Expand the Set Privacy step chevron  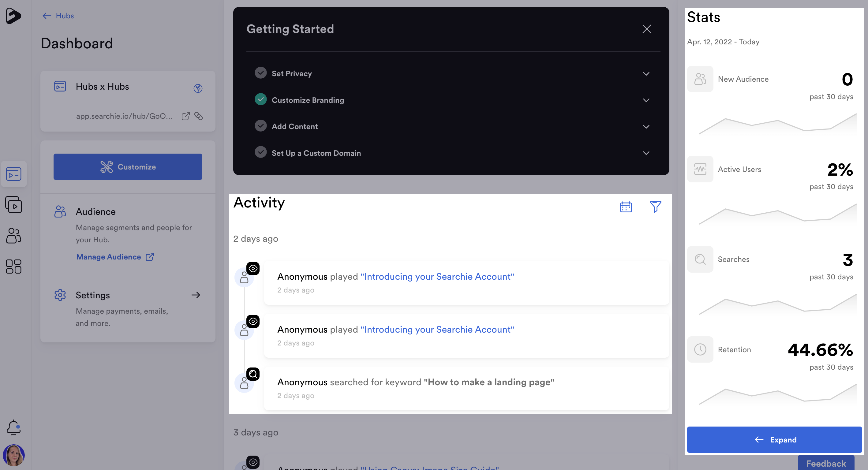coord(646,74)
